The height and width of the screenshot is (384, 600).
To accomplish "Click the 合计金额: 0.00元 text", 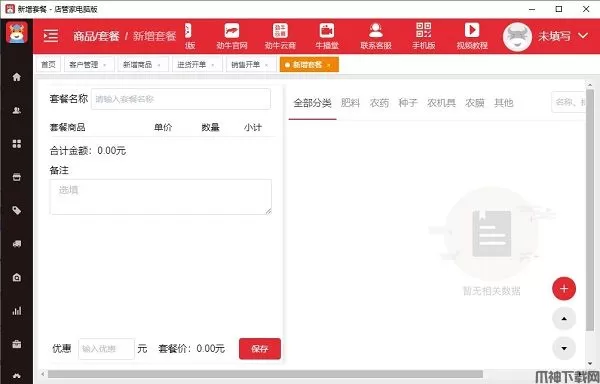I will [88, 151].
